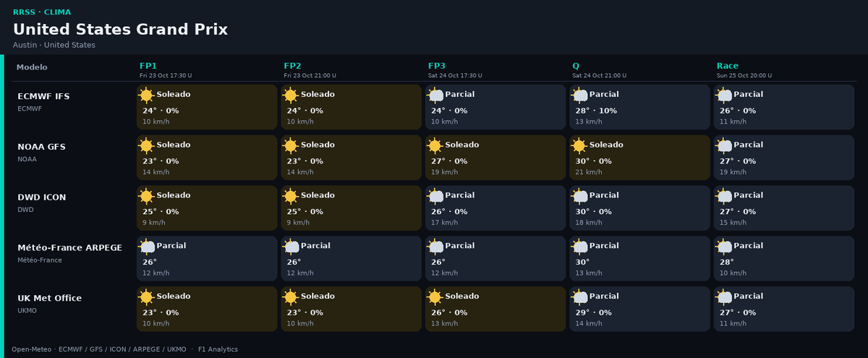Click the partly cloudy icon for UK Met Office Q

[579, 297]
